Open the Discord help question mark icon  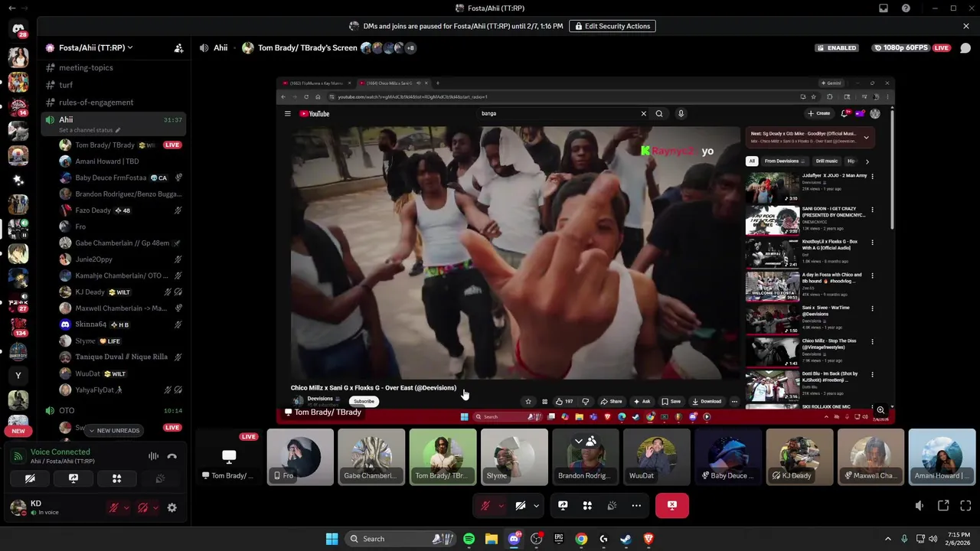click(x=906, y=8)
